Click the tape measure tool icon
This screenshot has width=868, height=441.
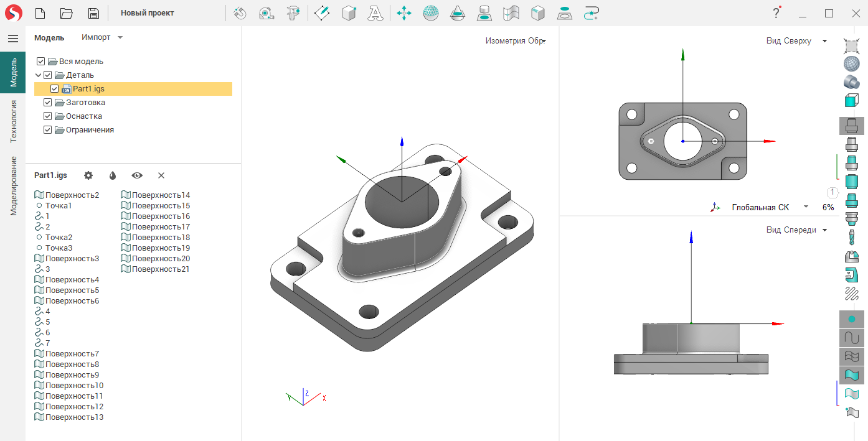click(267, 13)
